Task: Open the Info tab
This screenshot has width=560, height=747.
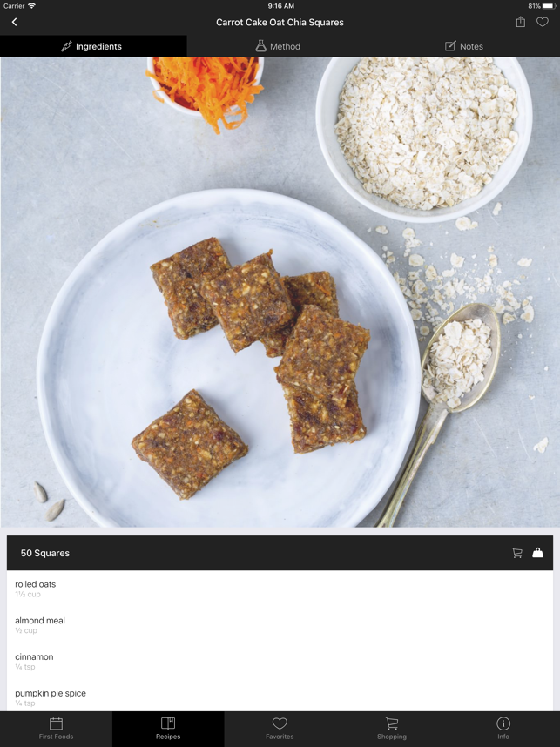Action: 503,729
